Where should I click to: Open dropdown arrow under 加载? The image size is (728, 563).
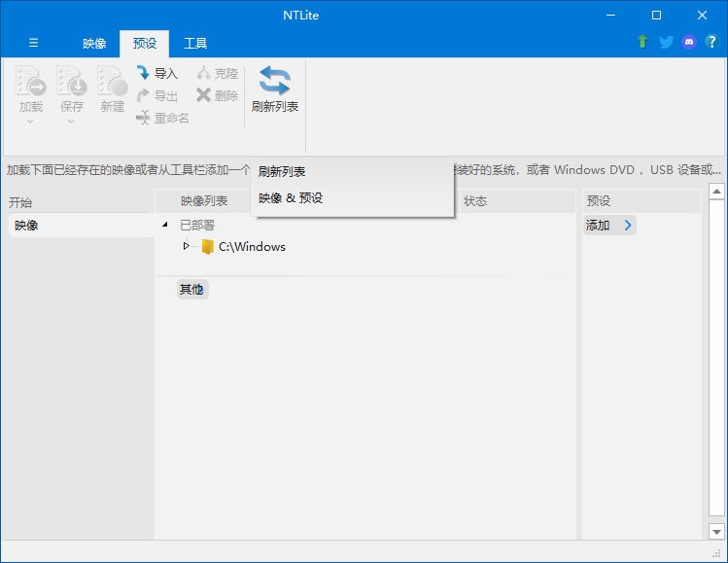pyautogui.click(x=30, y=122)
